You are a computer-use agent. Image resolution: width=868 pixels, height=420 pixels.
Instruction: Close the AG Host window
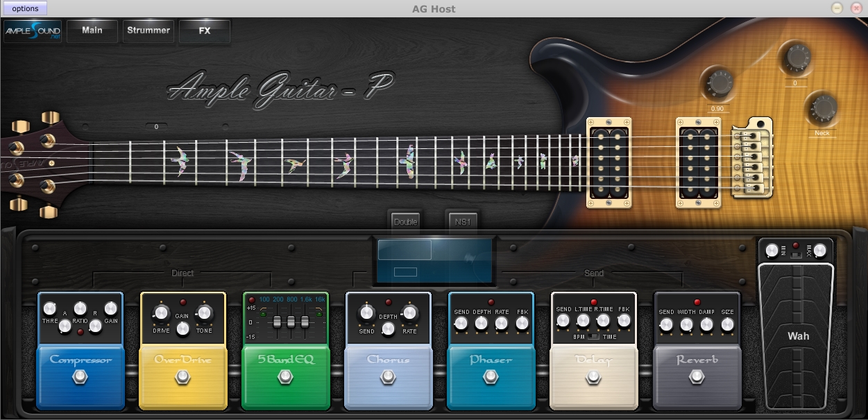coord(856,8)
